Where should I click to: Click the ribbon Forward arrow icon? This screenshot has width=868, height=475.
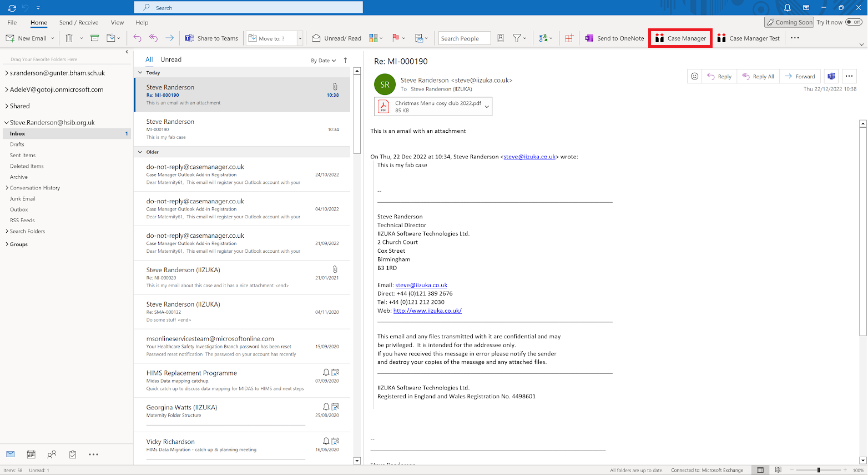click(170, 38)
